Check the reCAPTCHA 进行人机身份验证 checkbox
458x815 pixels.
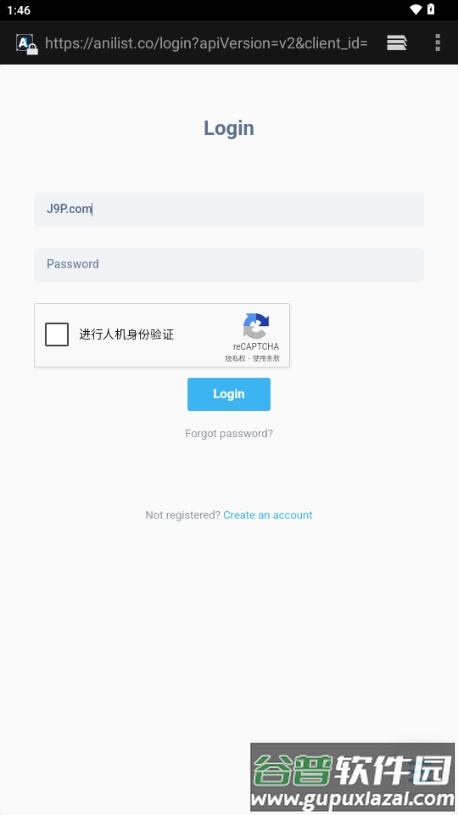tap(57, 334)
